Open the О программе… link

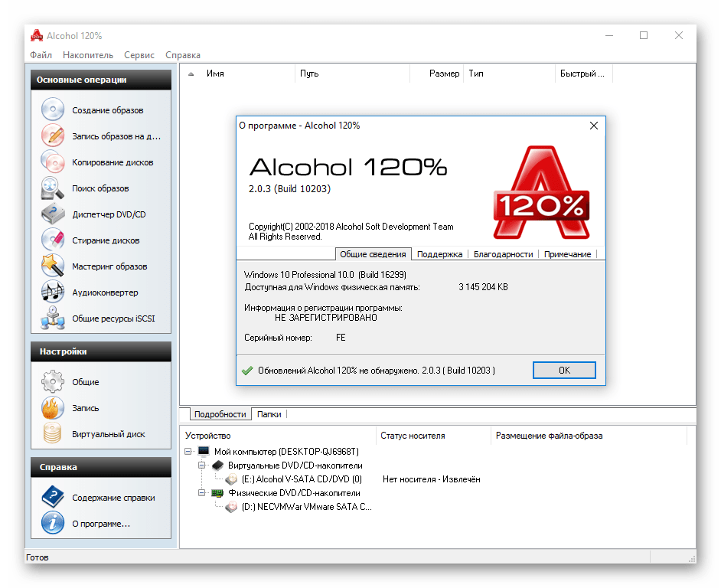click(101, 524)
